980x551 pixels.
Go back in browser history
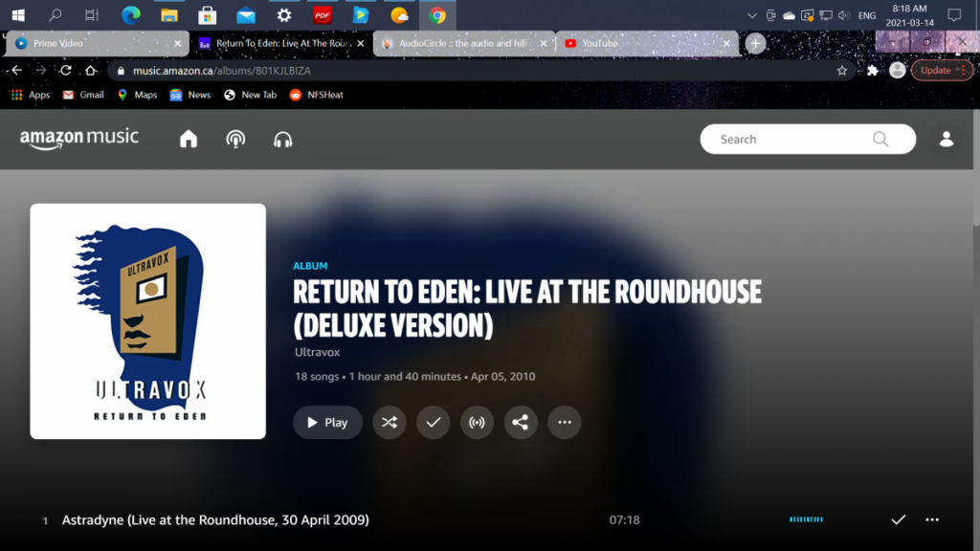[x=17, y=71]
